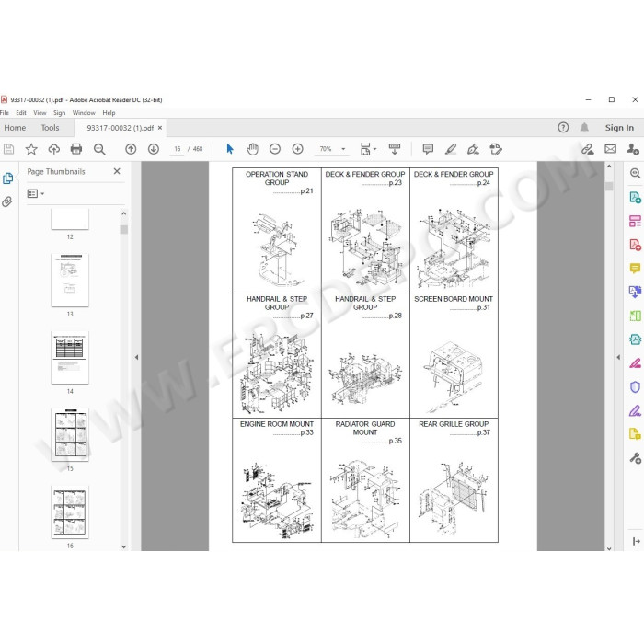644x644 pixels.
Task: Enable scrolling mode icon in toolbar
Action: point(395,149)
